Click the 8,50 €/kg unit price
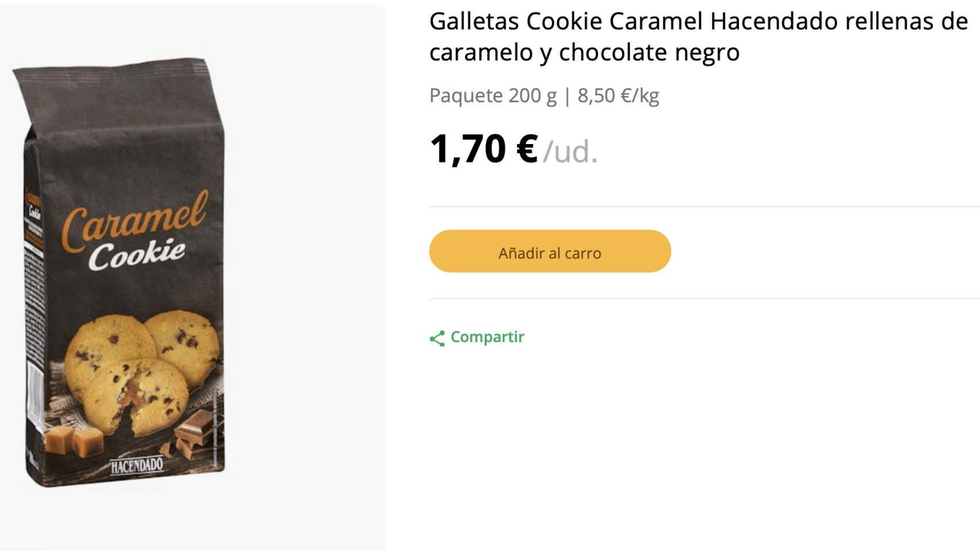This screenshot has width=980, height=551. click(618, 96)
